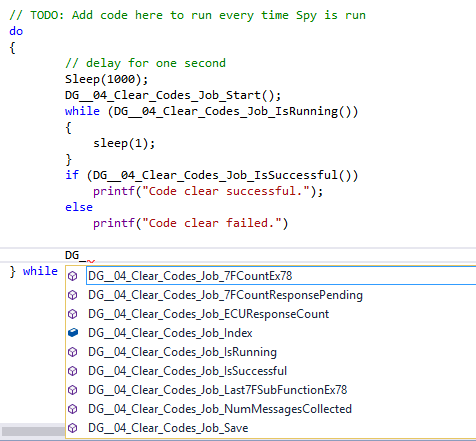Pick DG__04_Clear_Codes_Job_IsSuccessful in the suggestion list

(187, 371)
